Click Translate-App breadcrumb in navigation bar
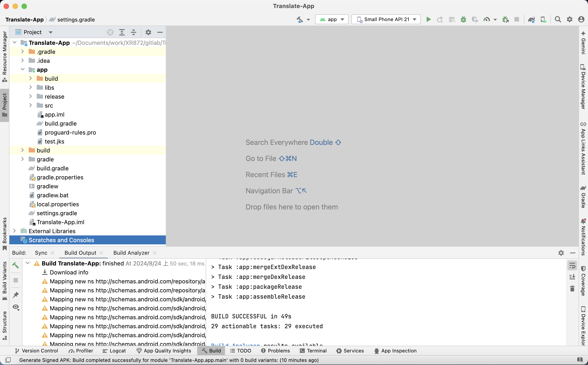588x365 pixels. pyautogui.click(x=24, y=20)
